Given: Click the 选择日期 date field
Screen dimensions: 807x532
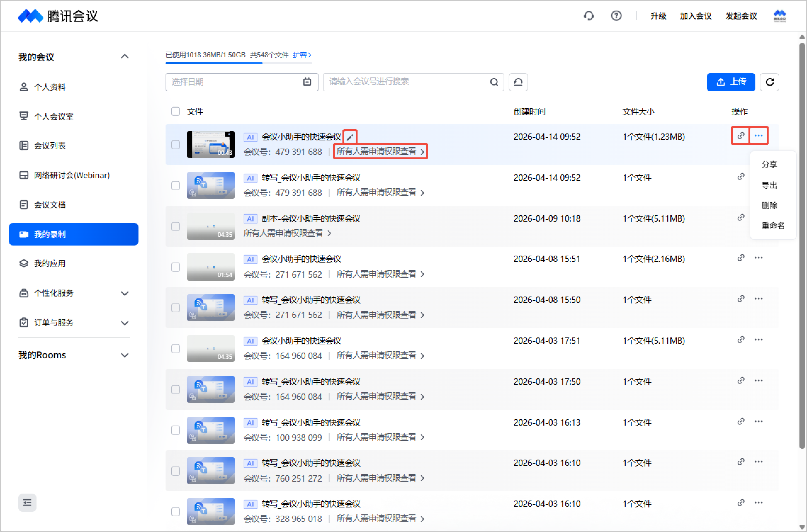Looking at the screenshot, I should [x=241, y=82].
